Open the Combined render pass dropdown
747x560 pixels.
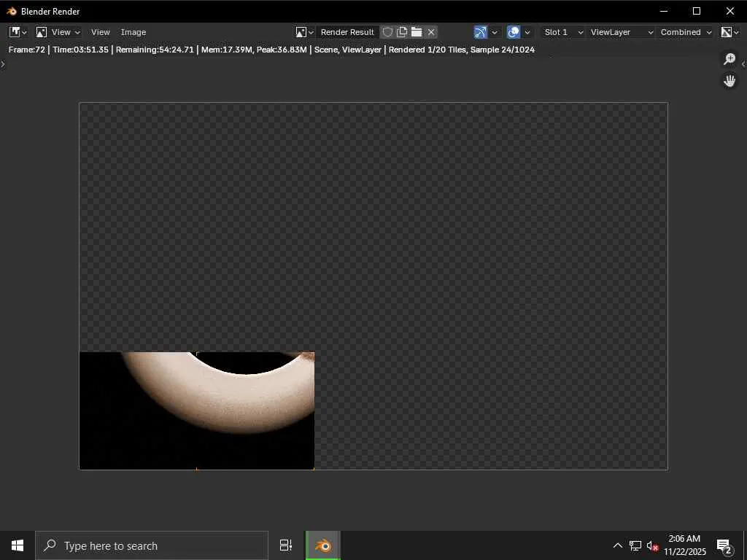pos(686,32)
